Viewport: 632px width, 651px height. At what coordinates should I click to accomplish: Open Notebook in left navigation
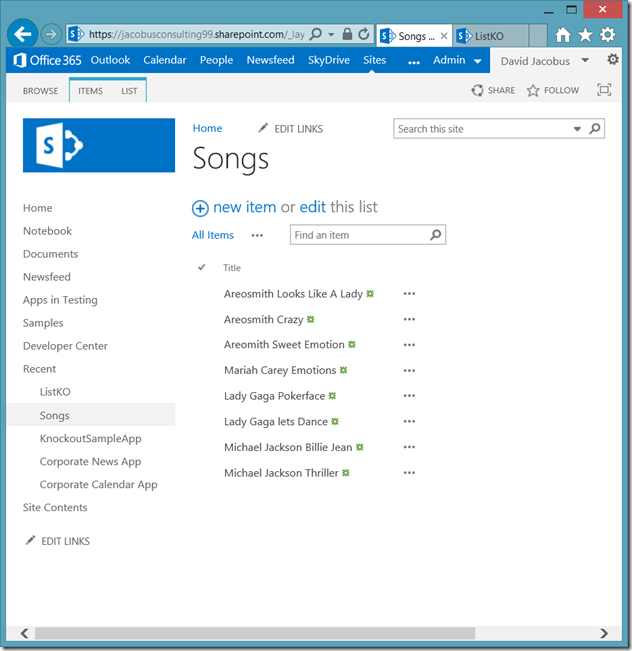(x=47, y=231)
